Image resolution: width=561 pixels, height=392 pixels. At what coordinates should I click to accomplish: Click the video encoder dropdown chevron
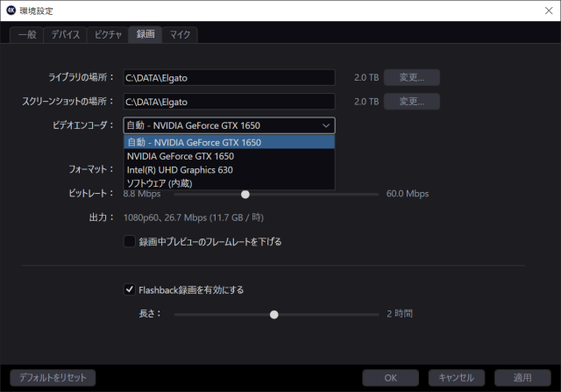point(326,125)
